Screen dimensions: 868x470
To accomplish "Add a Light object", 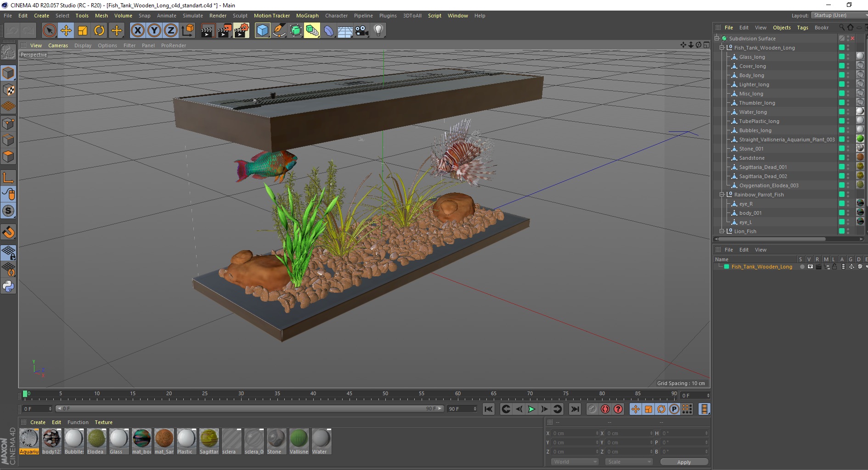I will click(x=378, y=31).
